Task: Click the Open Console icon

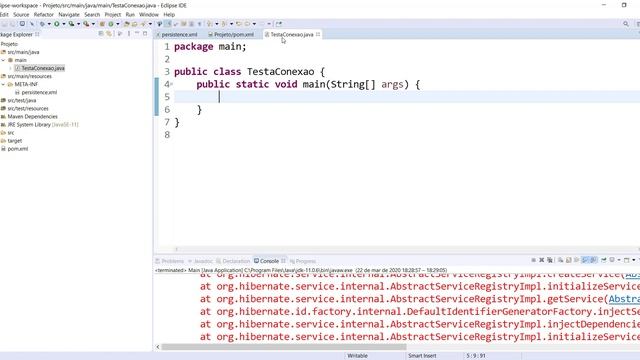Action: (x=627, y=260)
